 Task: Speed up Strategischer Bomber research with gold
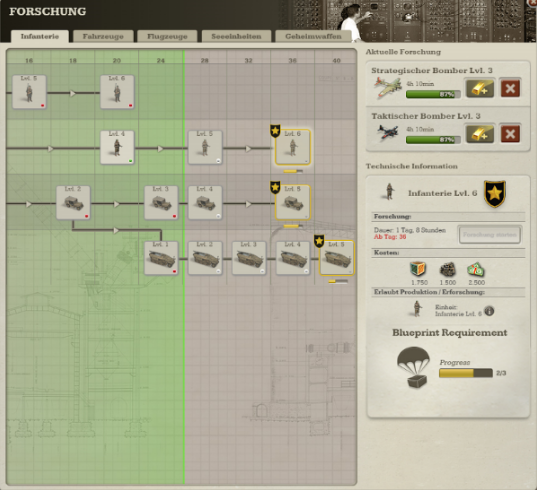coord(479,88)
